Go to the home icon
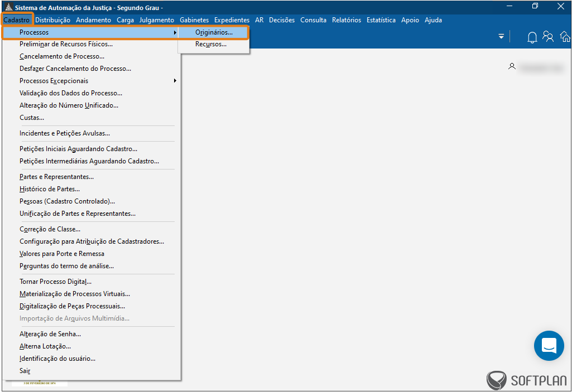This screenshot has height=392, width=572. point(565,36)
